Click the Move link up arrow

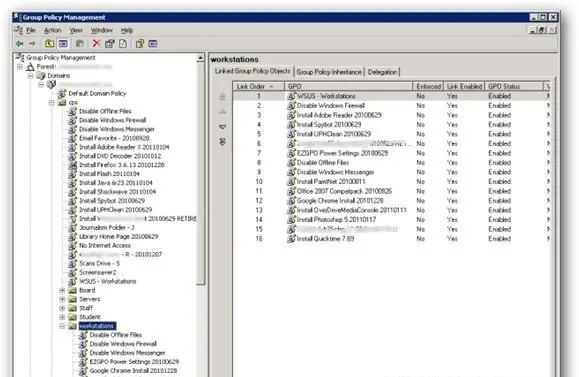pos(222,112)
